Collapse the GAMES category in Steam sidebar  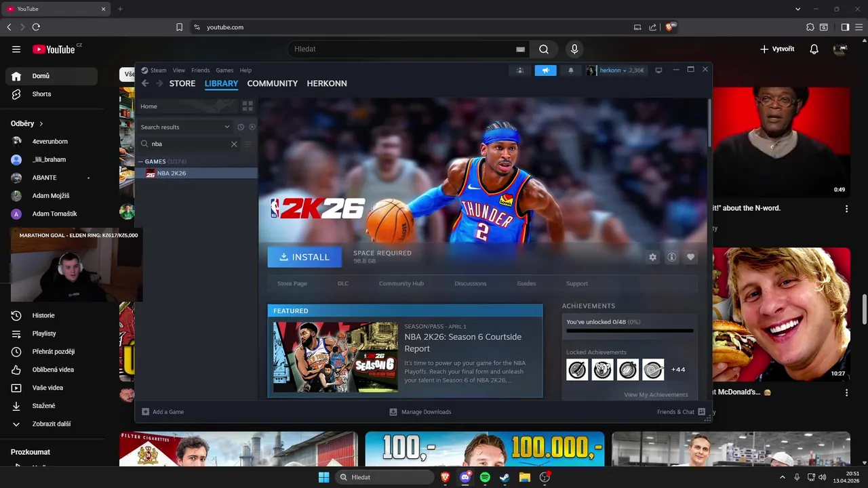(140, 161)
